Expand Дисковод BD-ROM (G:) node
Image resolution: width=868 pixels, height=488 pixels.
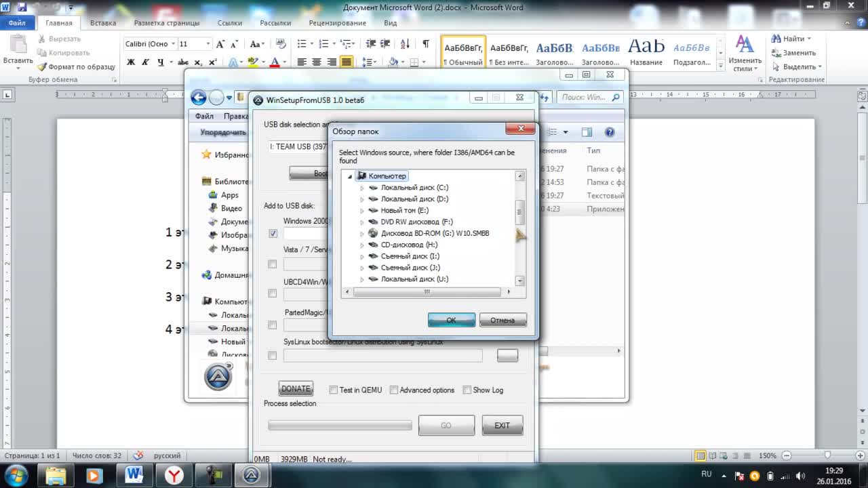[x=362, y=234]
